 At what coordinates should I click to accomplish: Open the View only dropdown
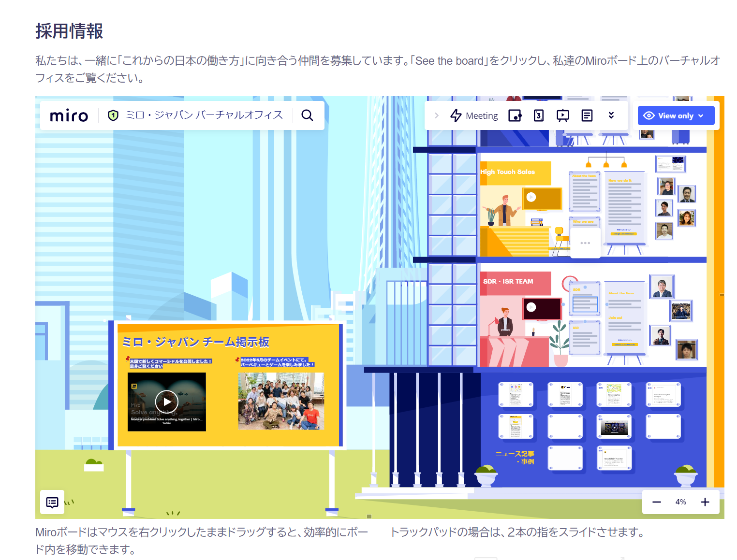676,115
